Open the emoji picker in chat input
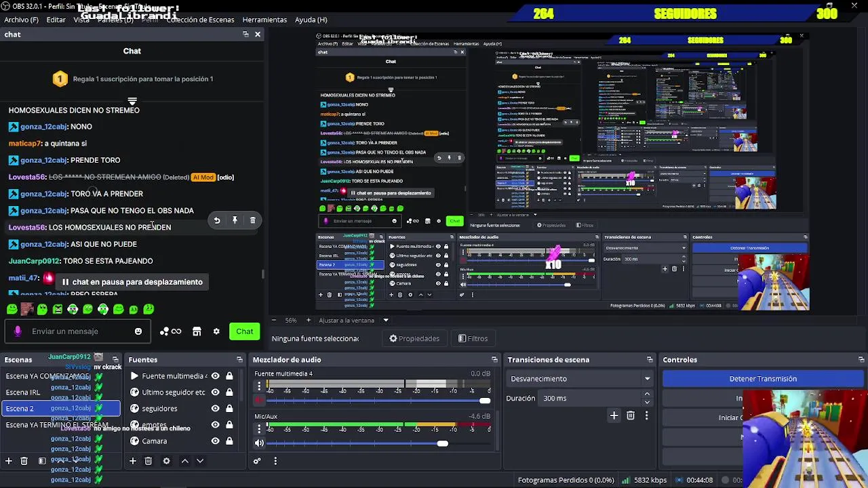This screenshot has width=868, height=488. 138,331
